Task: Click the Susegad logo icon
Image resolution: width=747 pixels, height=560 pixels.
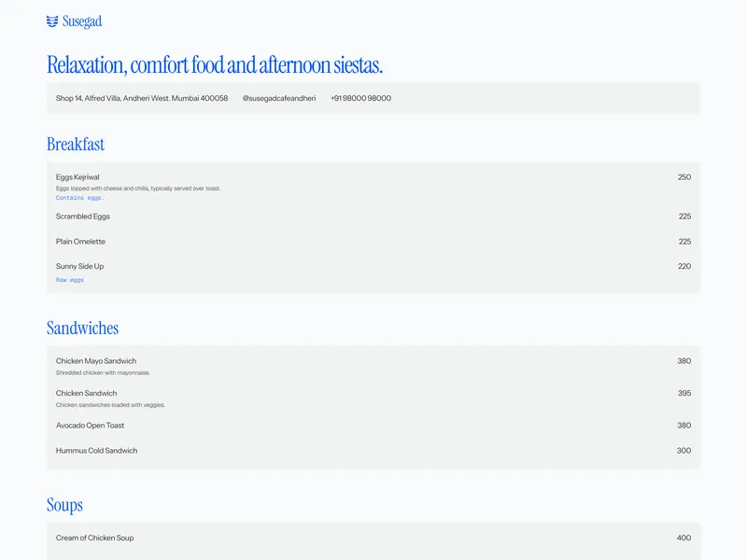Action: point(52,21)
